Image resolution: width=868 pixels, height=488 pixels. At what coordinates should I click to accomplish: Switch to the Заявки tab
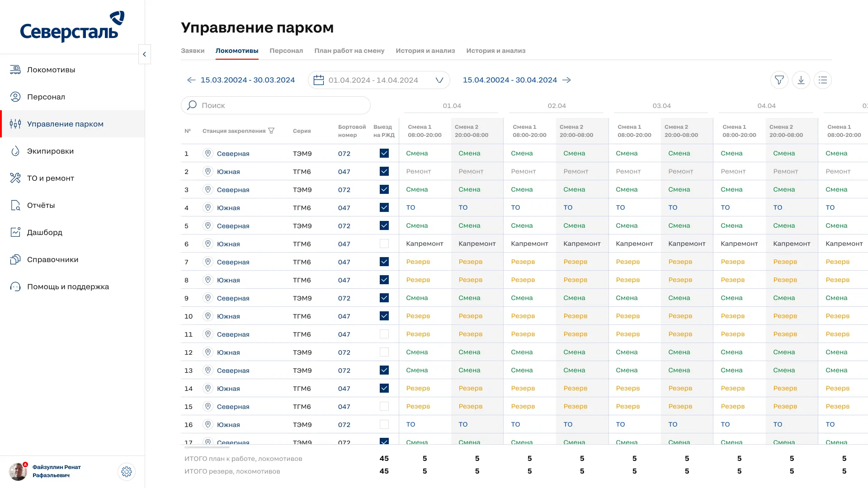pyautogui.click(x=193, y=51)
